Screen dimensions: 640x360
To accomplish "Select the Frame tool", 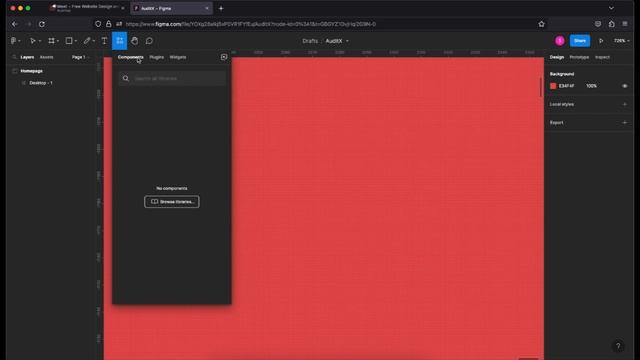I will 51,41.
